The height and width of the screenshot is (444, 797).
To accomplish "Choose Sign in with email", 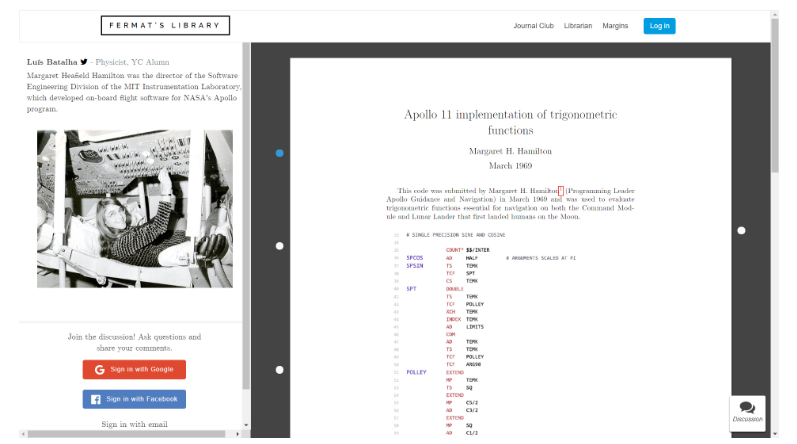I will [x=134, y=424].
